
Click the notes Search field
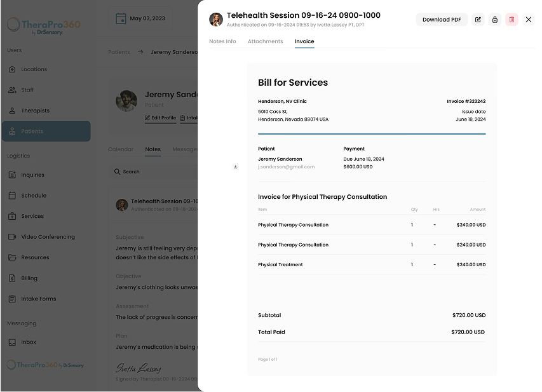(156, 172)
